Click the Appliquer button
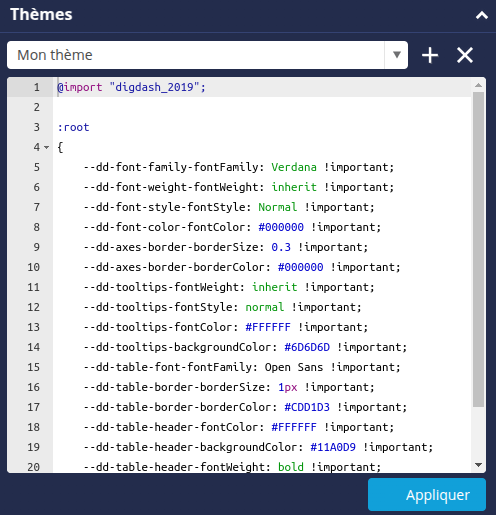Image resolution: width=496 pixels, height=515 pixels. pyautogui.click(x=427, y=494)
